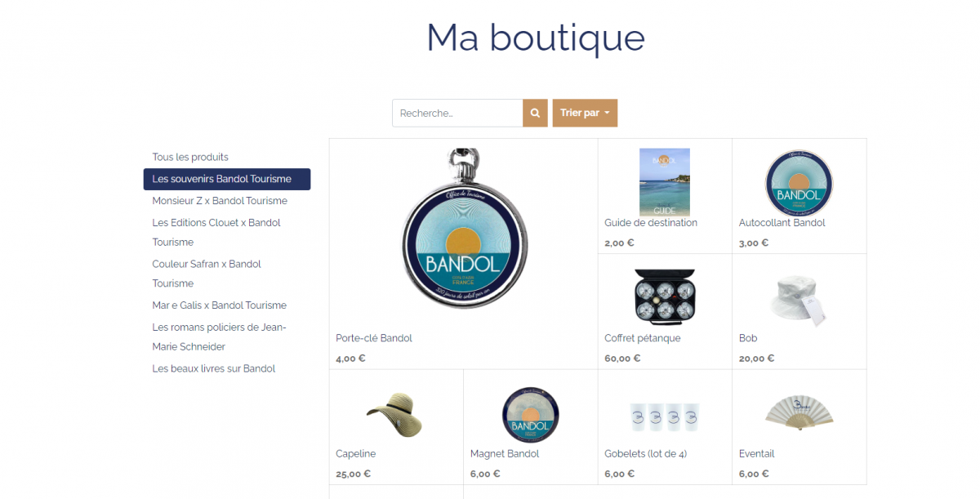Click the magnifier search button
980x499 pixels.
pyautogui.click(x=535, y=113)
